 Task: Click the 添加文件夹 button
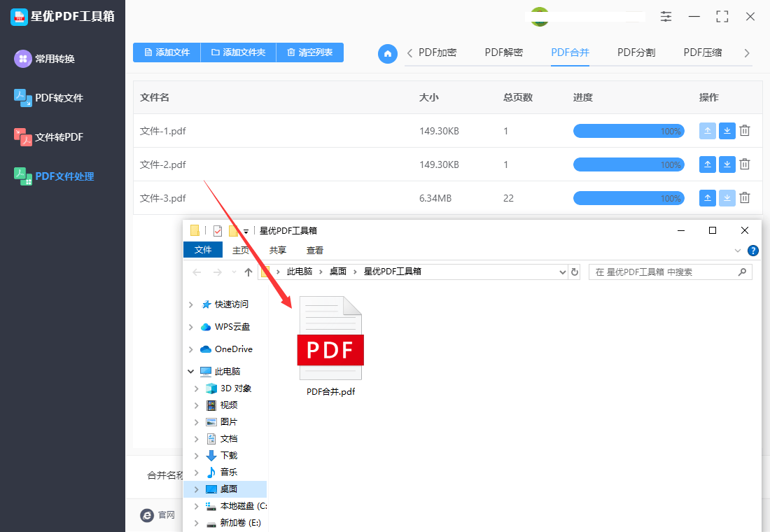[239, 52]
